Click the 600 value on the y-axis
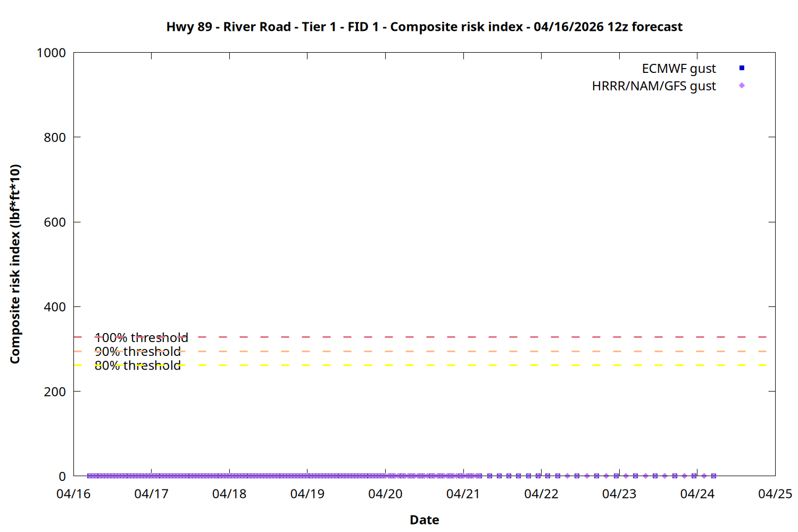This screenshot has height=532, width=798. coord(55,222)
